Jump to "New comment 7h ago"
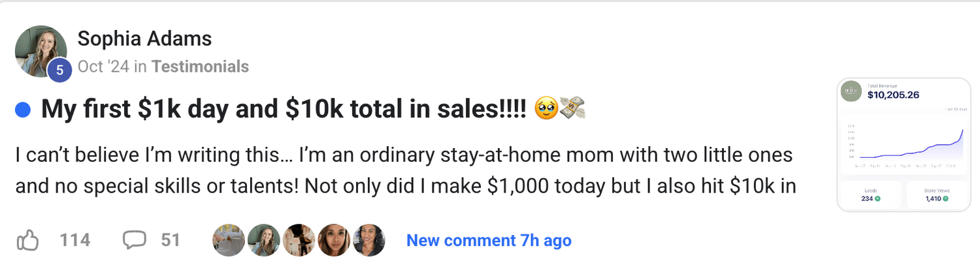Viewport: 980px width, 278px height. click(489, 241)
